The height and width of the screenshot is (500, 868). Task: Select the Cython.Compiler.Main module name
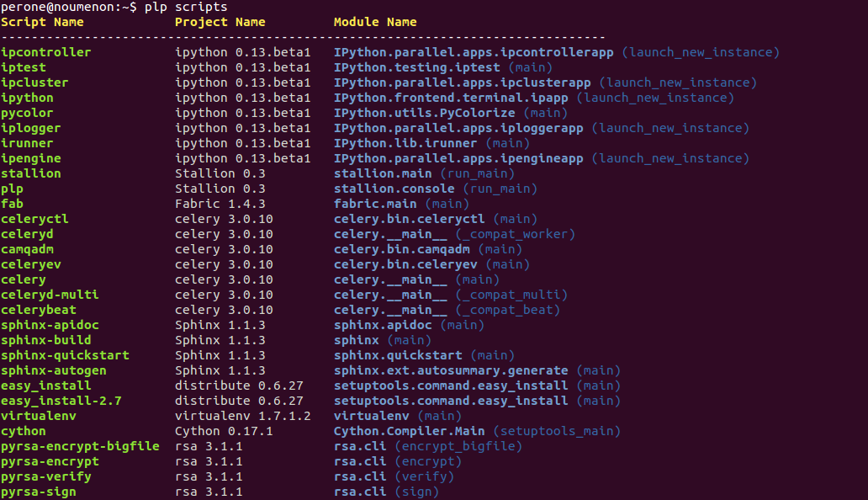[409, 431]
